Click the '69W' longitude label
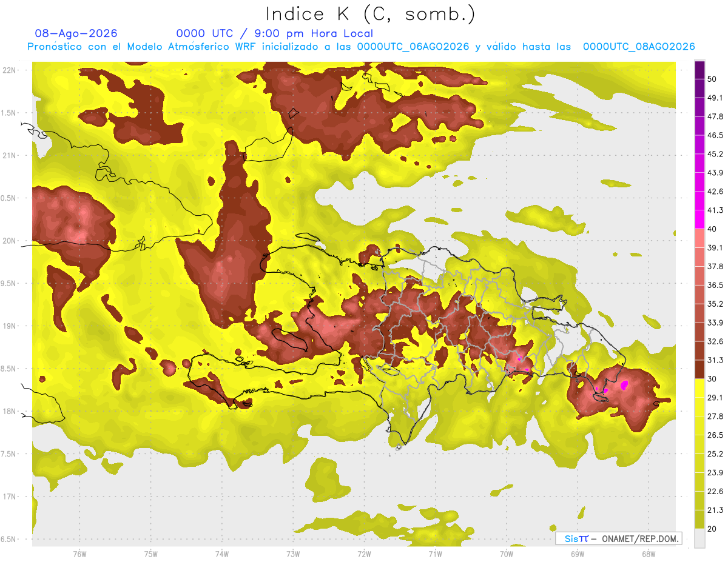The image size is (728, 562). pyautogui.click(x=577, y=554)
